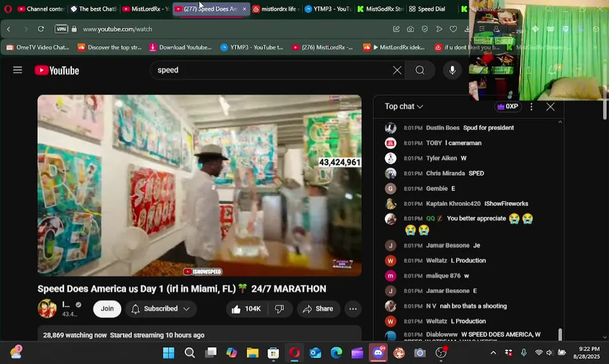The width and height of the screenshot is (609, 364).
Task: Close the (277) Speed Does America tab
Action: click(244, 9)
